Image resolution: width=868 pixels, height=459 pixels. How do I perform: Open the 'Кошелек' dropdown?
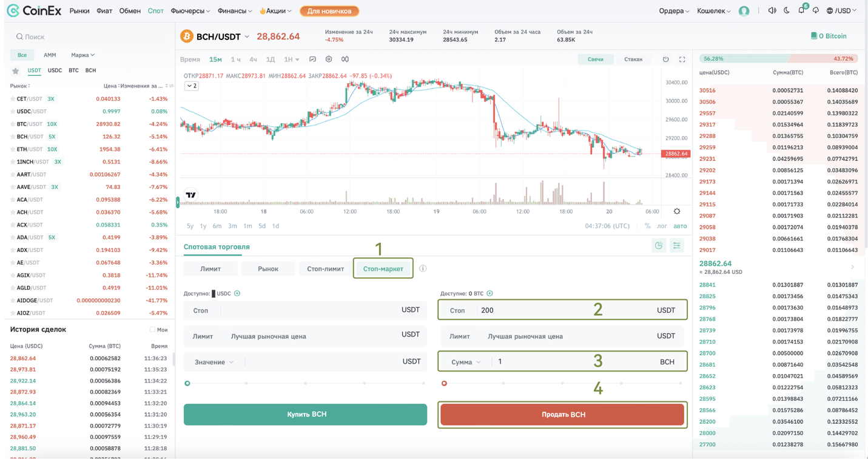[713, 11]
